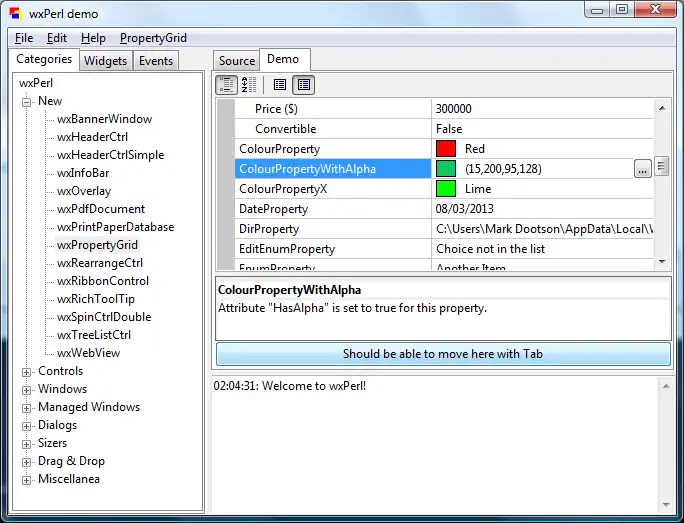684x523 pixels.
Task: Minimize the wxPerl demo window
Action: 597,10
